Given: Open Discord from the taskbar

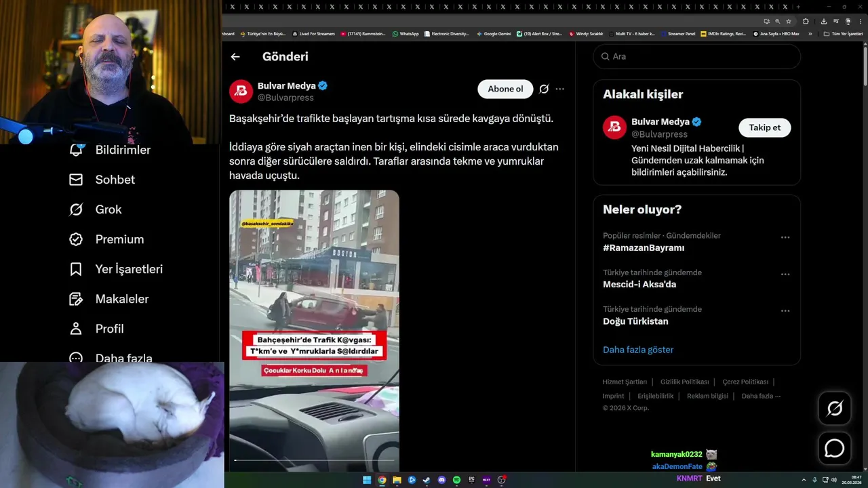Looking at the screenshot, I should [441, 480].
